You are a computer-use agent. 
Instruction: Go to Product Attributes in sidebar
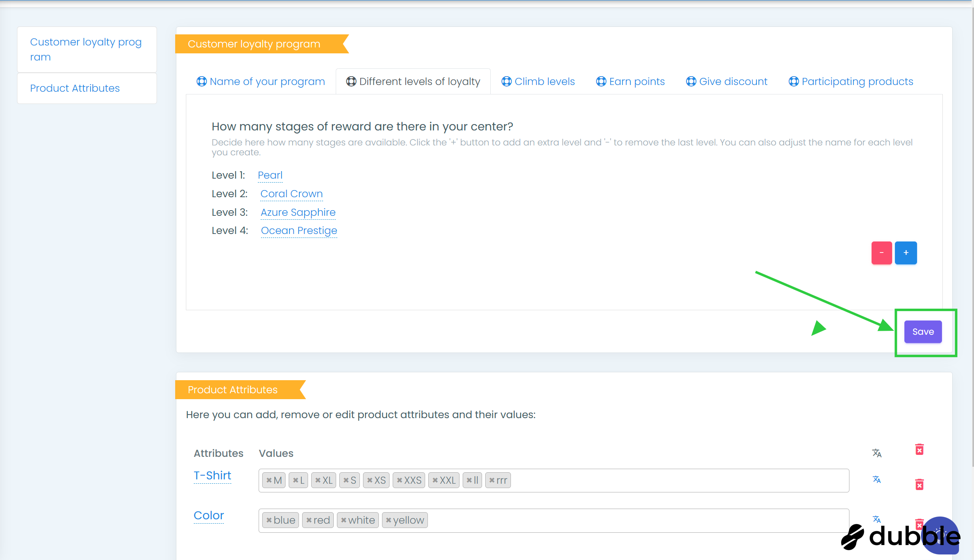point(75,88)
